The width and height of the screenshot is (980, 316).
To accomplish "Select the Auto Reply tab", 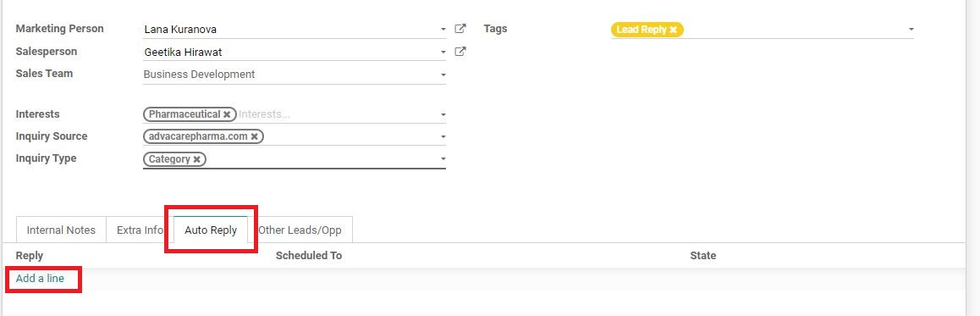I will click(211, 230).
